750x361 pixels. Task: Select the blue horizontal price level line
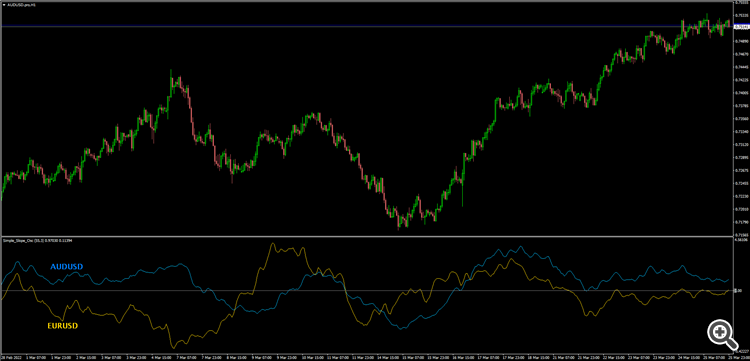[366, 26]
